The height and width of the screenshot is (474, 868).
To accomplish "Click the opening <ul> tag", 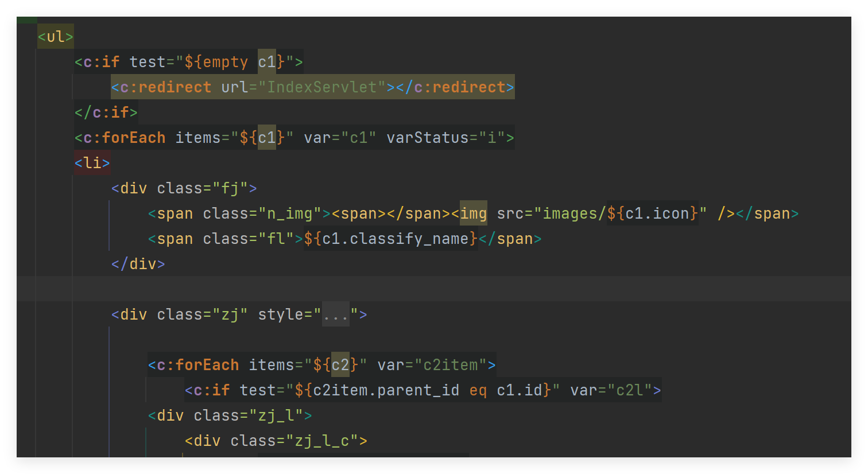I will (x=56, y=37).
